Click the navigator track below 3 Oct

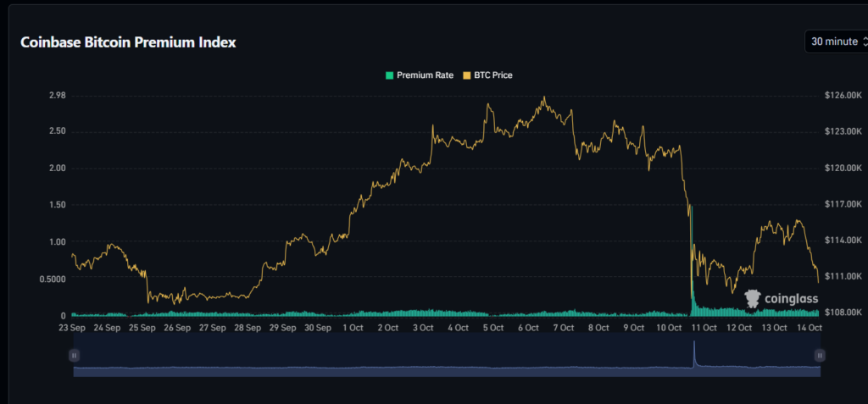[422, 360]
